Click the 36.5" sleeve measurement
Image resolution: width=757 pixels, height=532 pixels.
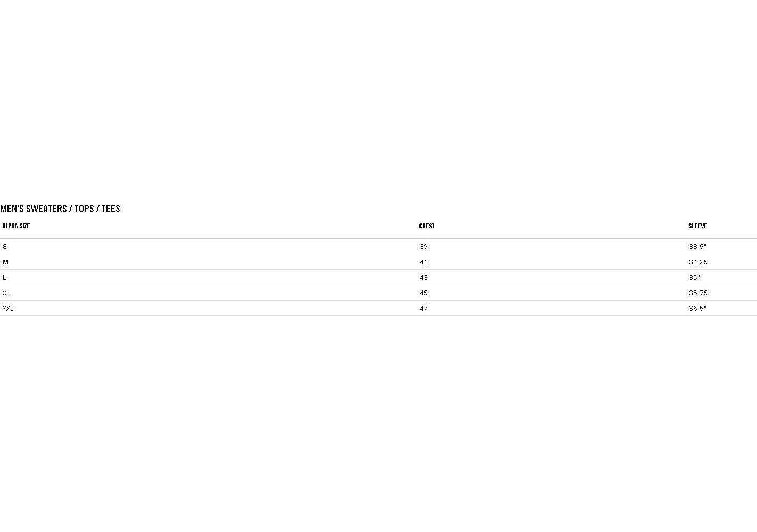click(x=697, y=309)
